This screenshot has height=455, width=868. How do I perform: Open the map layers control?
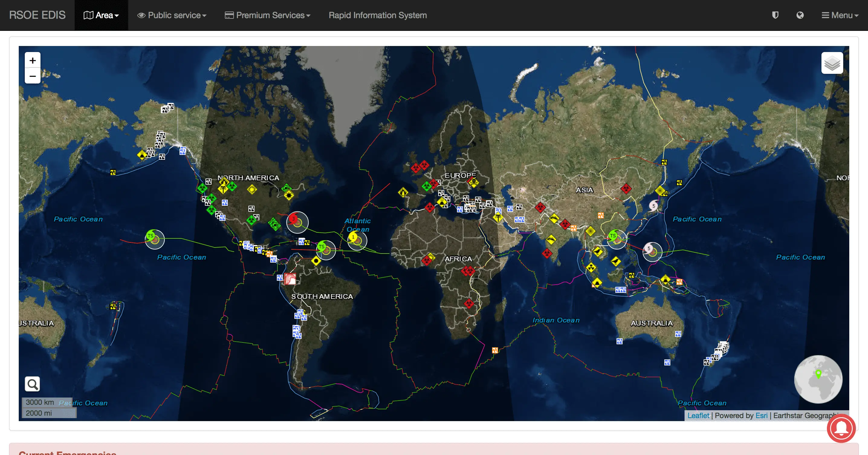click(x=832, y=63)
